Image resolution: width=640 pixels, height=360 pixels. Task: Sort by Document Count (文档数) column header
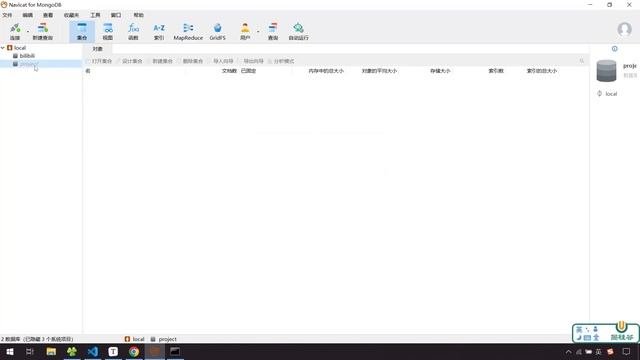(229, 71)
